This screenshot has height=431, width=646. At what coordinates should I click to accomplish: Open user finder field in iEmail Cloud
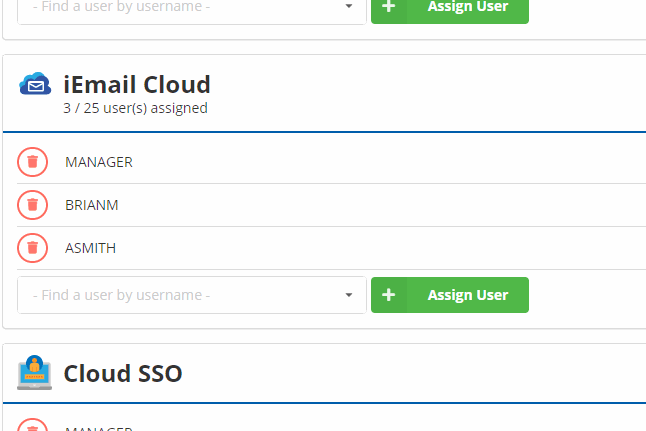pyautogui.click(x=180, y=295)
